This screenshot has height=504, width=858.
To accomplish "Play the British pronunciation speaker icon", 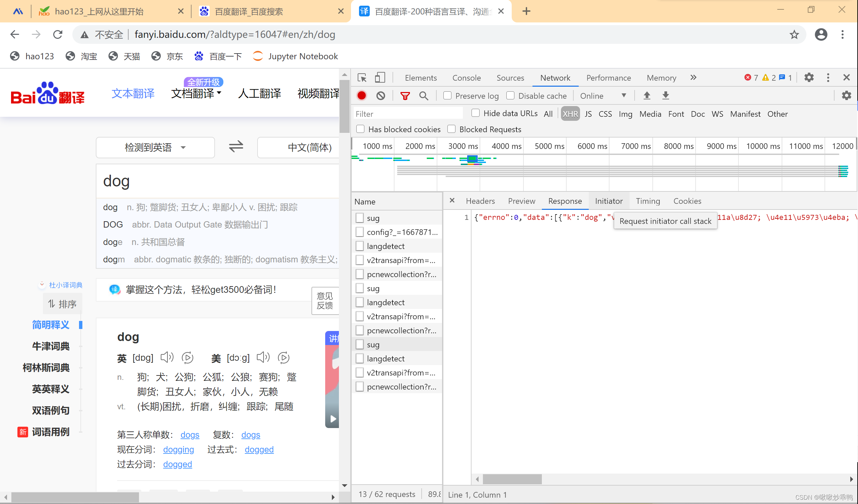I will pos(167,357).
